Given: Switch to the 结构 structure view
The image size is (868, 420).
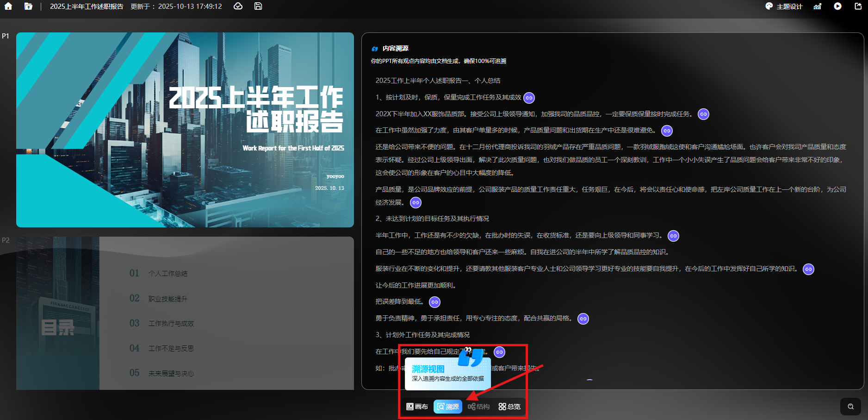Looking at the screenshot, I should [x=478, y=407].
